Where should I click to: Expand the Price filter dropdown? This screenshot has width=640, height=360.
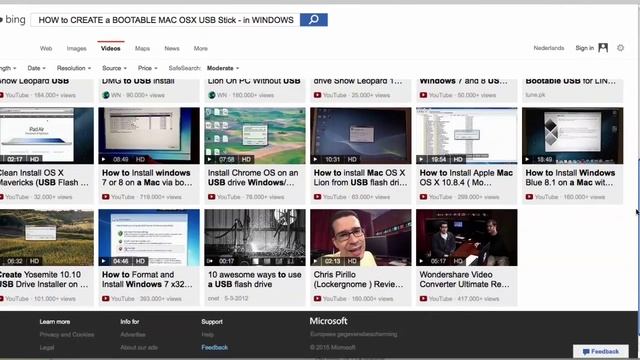point(147,68)
